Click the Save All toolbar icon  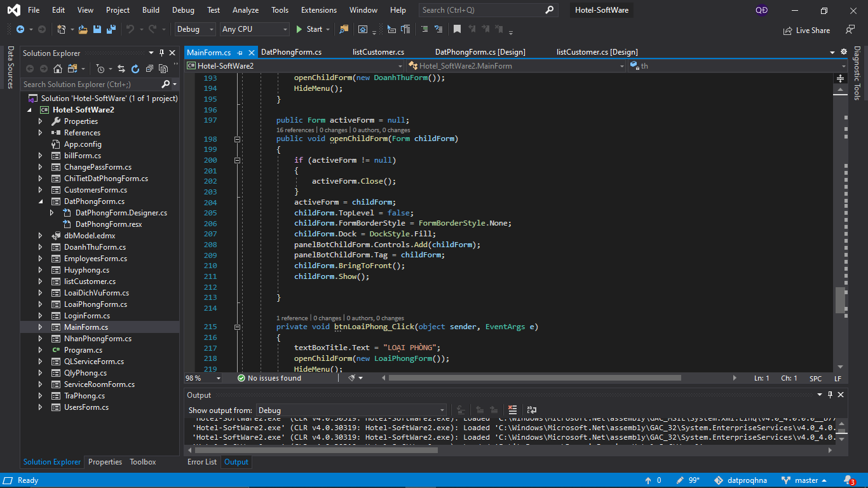(x=111, y=29)
